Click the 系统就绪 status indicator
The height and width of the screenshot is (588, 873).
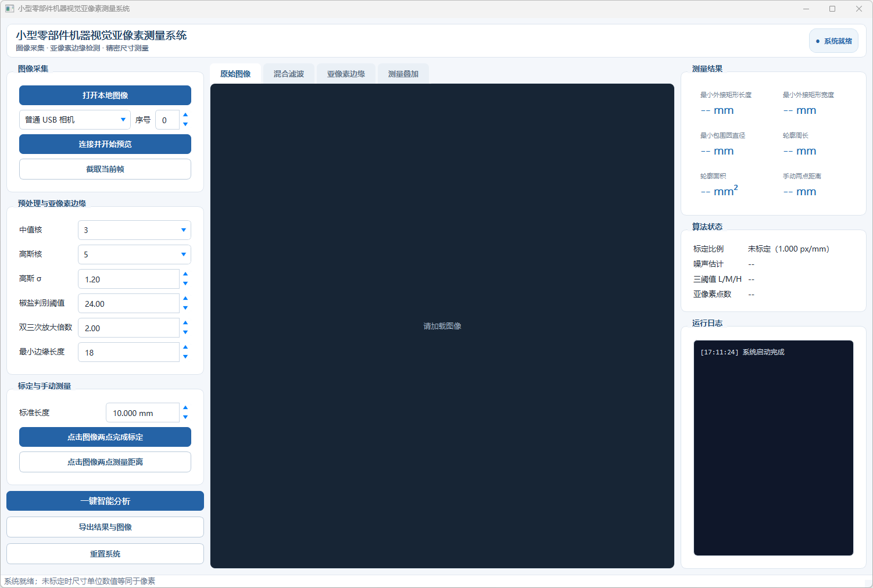click(833, 41)
